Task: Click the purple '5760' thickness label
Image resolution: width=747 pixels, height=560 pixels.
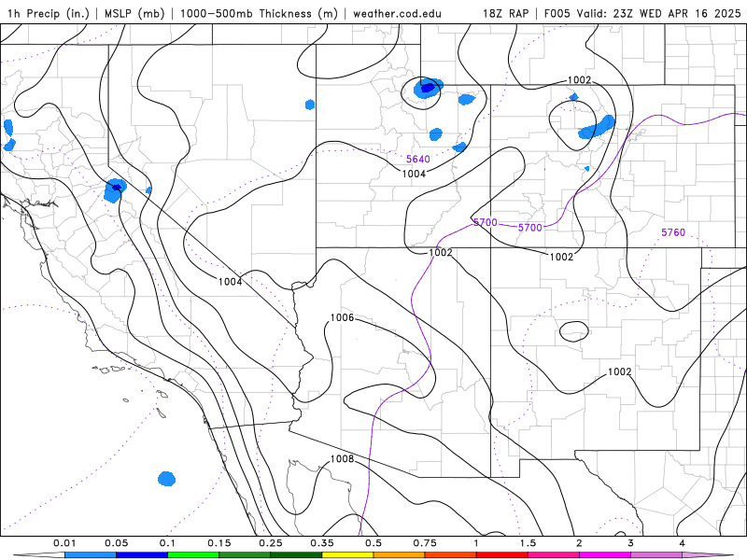Action: tap(673, 232)
